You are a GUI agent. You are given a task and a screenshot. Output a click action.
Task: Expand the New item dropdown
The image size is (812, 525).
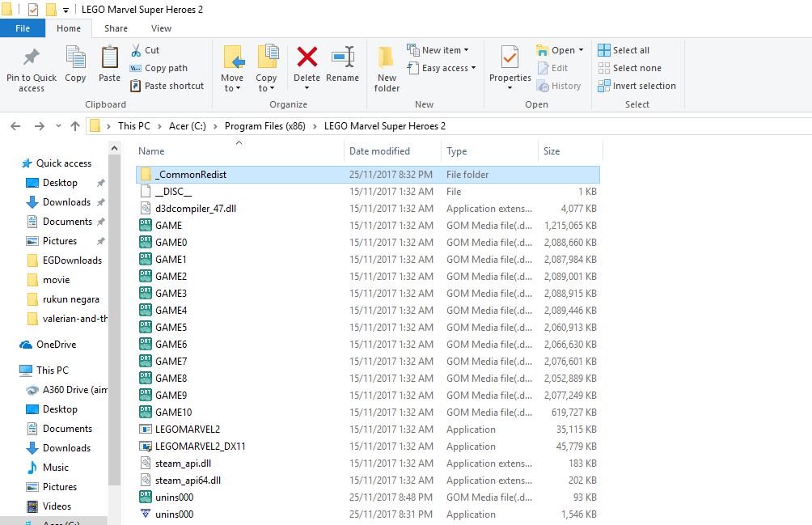(466, 50)
